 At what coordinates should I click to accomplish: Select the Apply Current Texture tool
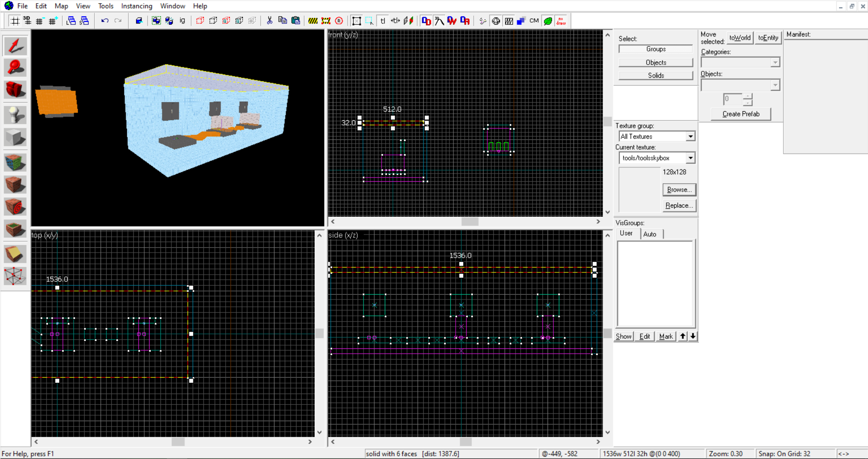point(15,185)
